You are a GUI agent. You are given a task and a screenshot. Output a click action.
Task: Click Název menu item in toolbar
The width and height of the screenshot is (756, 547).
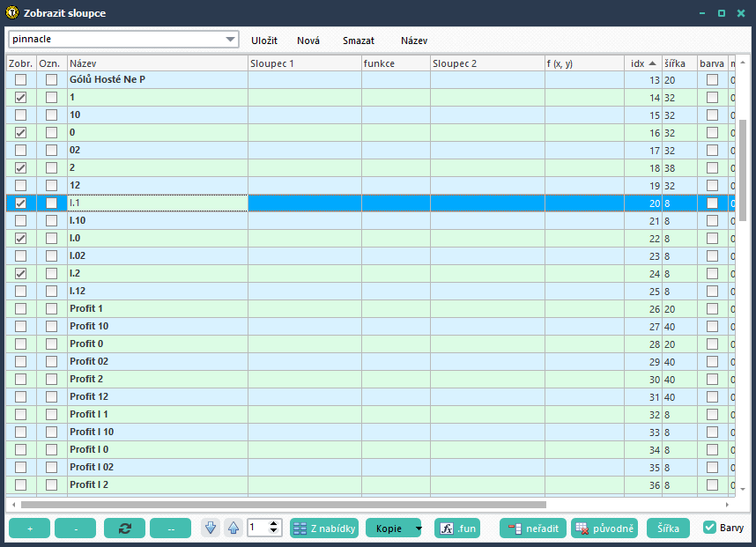click(x=414, y=41)
